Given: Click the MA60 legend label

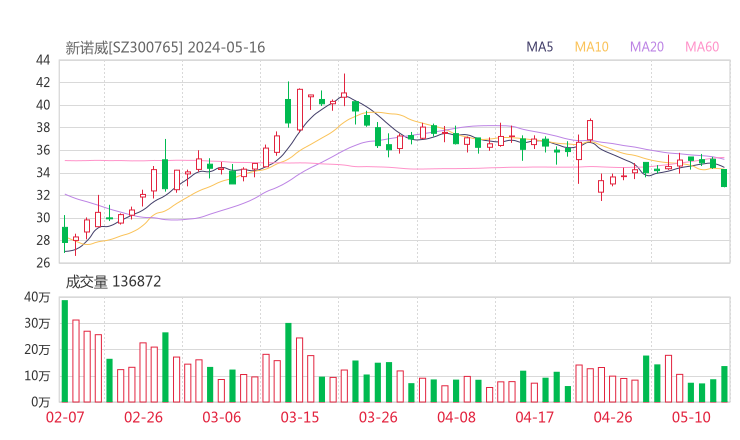Looking at the screenshot, I should 702,47.
